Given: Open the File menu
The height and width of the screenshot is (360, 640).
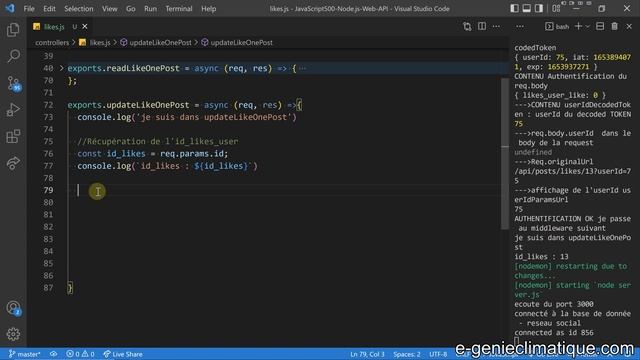Looking at the screenshot, I should tap(29, 9).
